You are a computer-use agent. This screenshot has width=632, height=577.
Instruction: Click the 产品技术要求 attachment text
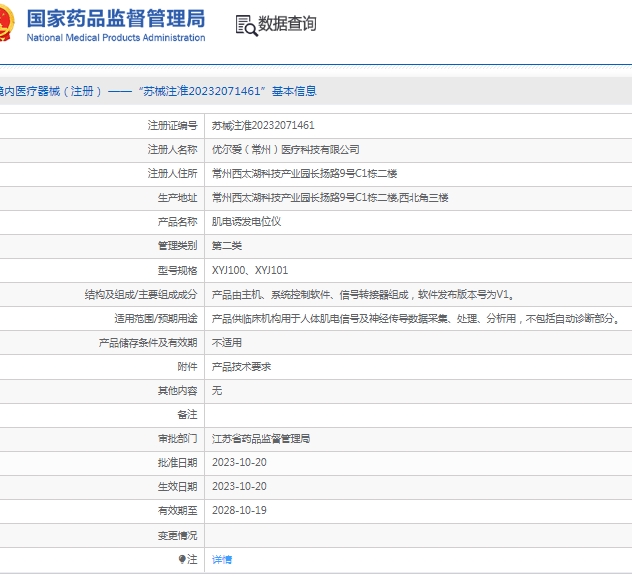[241, 367]
